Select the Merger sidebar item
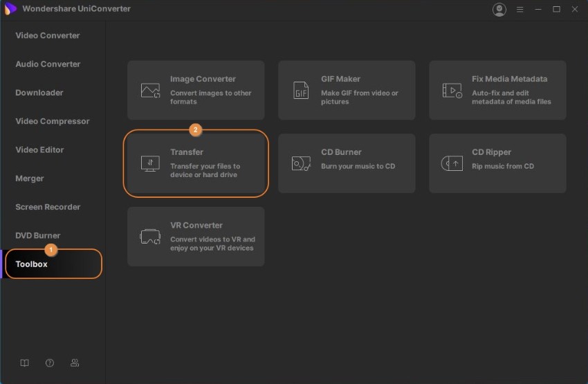Viewport: 588px width, 384px height. point(30,179)
